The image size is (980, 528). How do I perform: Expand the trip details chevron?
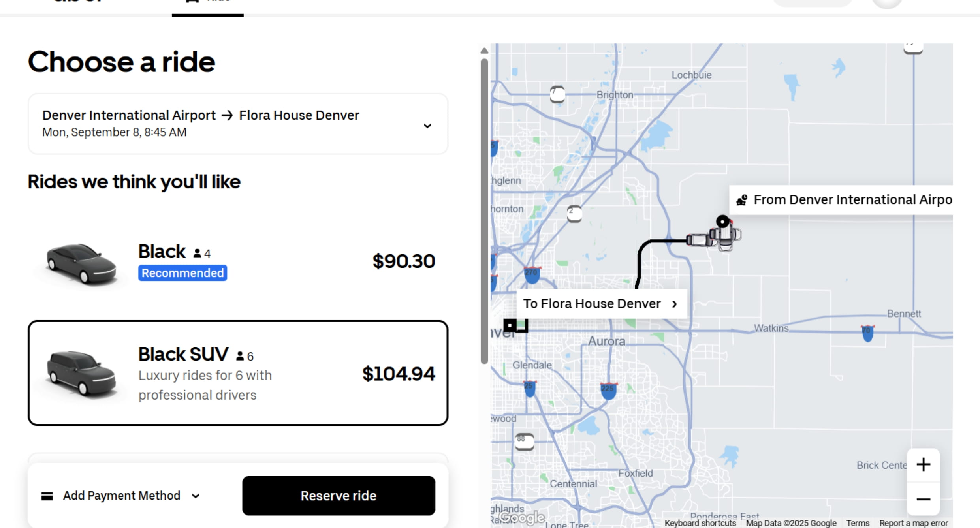(427, 126)
